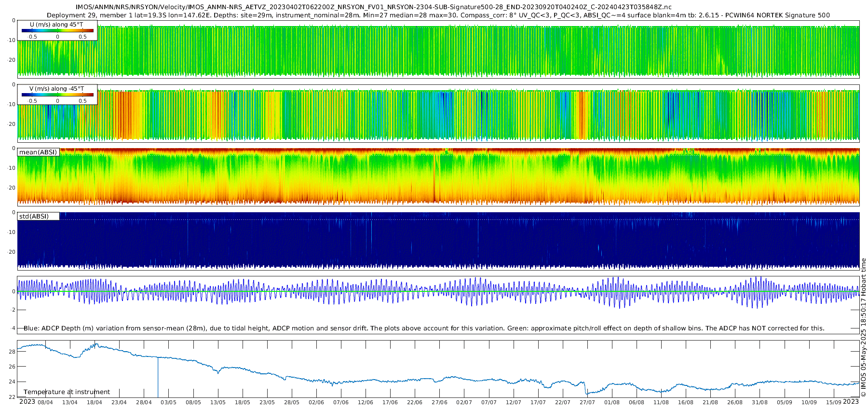This screenshot has width=868, height=410.
Task: Click the 17/06 date tick label
Action: [x=390, y=402]
